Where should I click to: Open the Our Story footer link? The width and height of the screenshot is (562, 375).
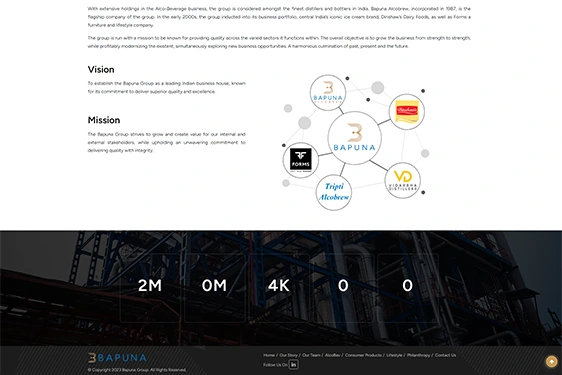pos(288,355)
